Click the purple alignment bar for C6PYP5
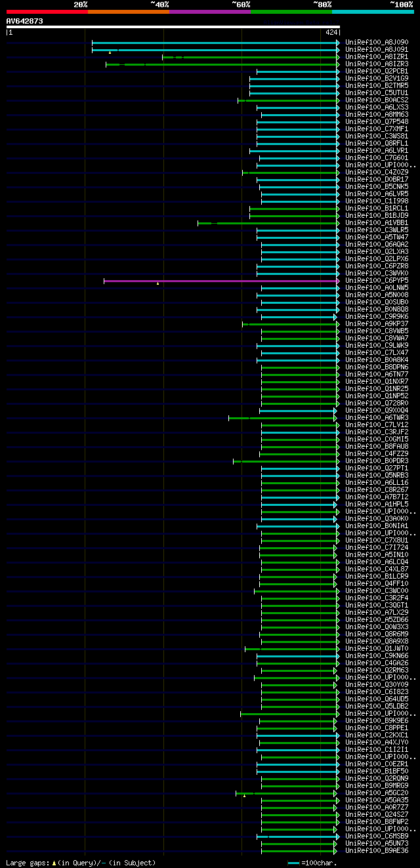Viewport: 420px width, 868px height. (x=222, y=281)
